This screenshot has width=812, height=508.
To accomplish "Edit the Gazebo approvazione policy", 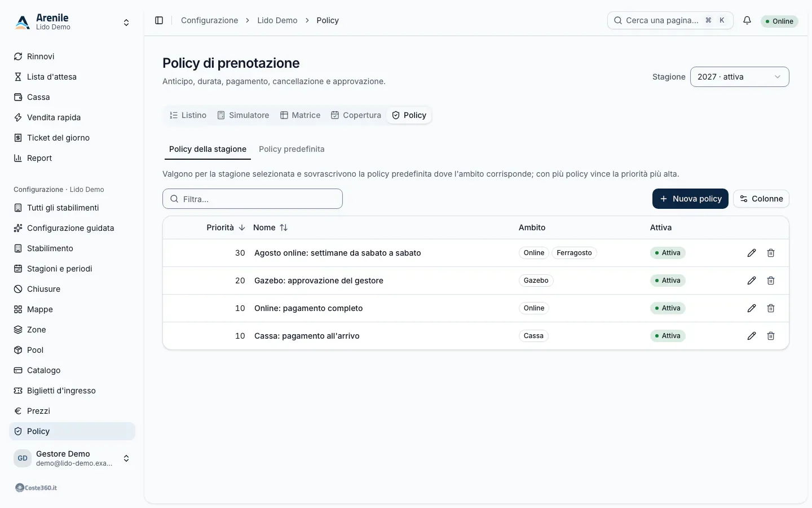I will [x=752, y=281].
